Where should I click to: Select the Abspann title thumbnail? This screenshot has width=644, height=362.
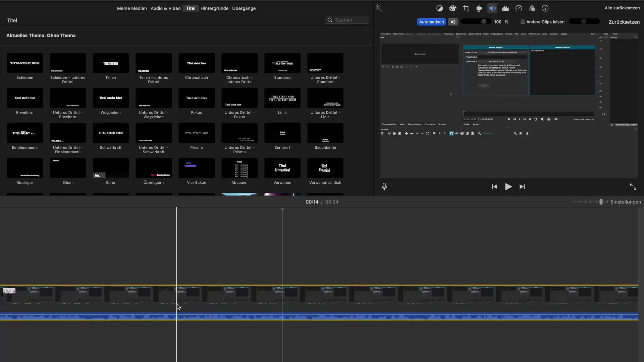(x=239, y=168)
